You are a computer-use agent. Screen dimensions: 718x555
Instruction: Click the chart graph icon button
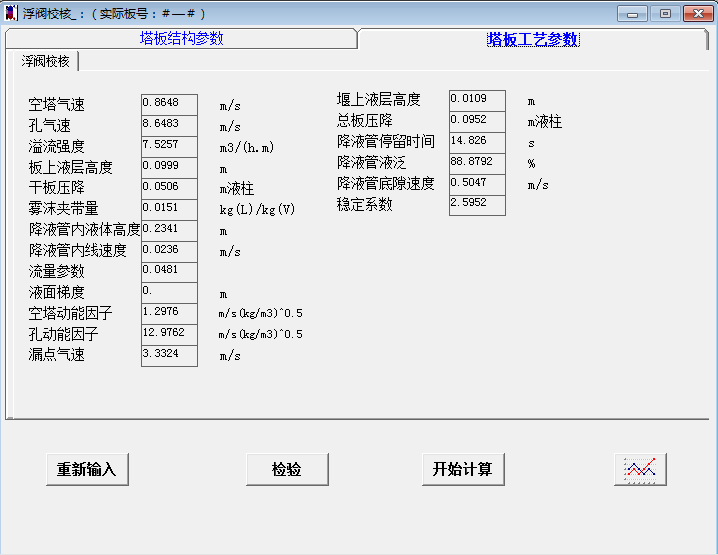640,469
